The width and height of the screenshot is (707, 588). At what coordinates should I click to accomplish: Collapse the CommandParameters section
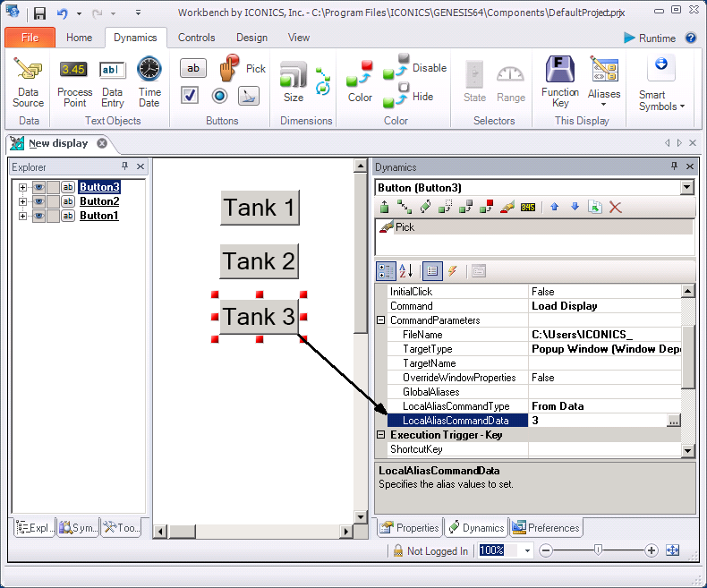(x=381, y=320)
